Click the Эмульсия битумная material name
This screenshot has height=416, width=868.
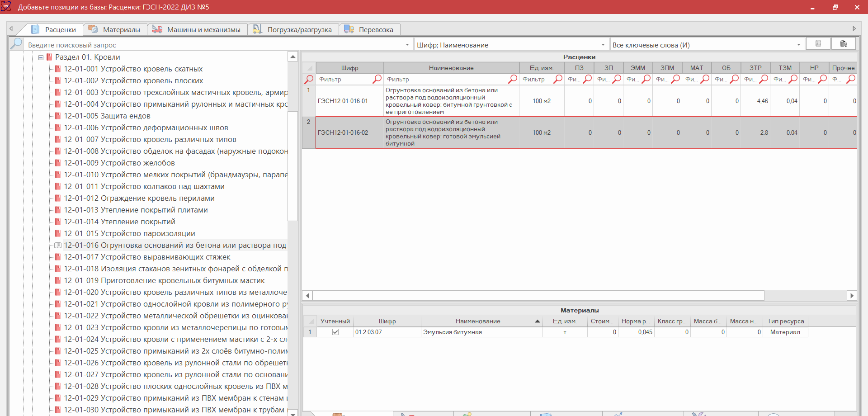(452, 332)
